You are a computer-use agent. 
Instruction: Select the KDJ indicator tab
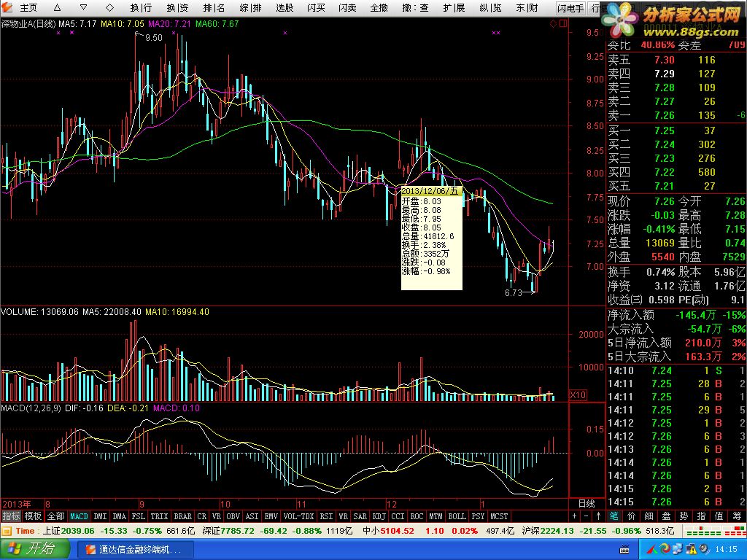[x=379, y=516]
